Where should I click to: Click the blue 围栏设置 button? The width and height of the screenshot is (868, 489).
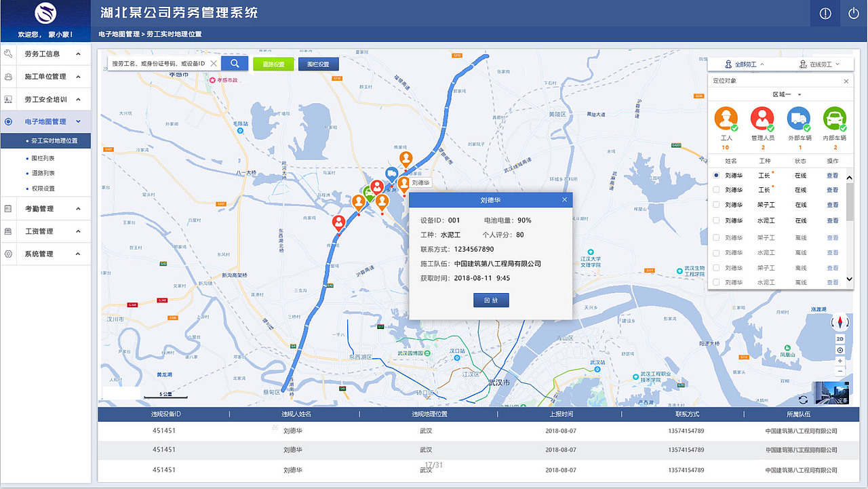click(318, 64)
